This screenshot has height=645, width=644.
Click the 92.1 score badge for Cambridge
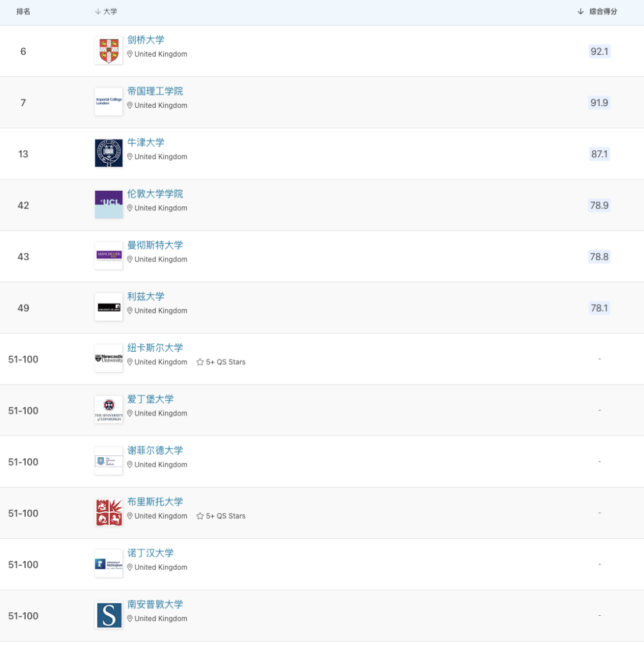[599, 51]
